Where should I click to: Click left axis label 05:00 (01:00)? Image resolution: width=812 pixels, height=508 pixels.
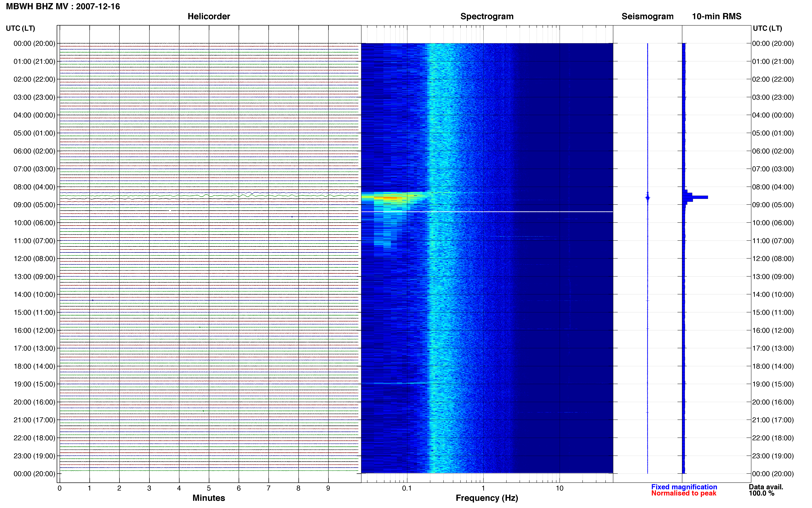(x=34, y=133)
